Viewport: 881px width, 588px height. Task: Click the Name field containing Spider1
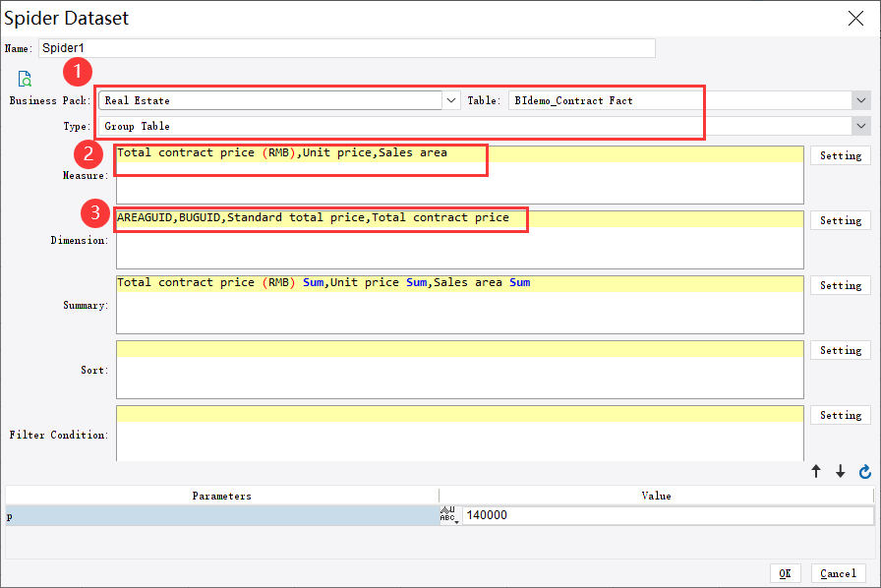click(x=344, y=47)
